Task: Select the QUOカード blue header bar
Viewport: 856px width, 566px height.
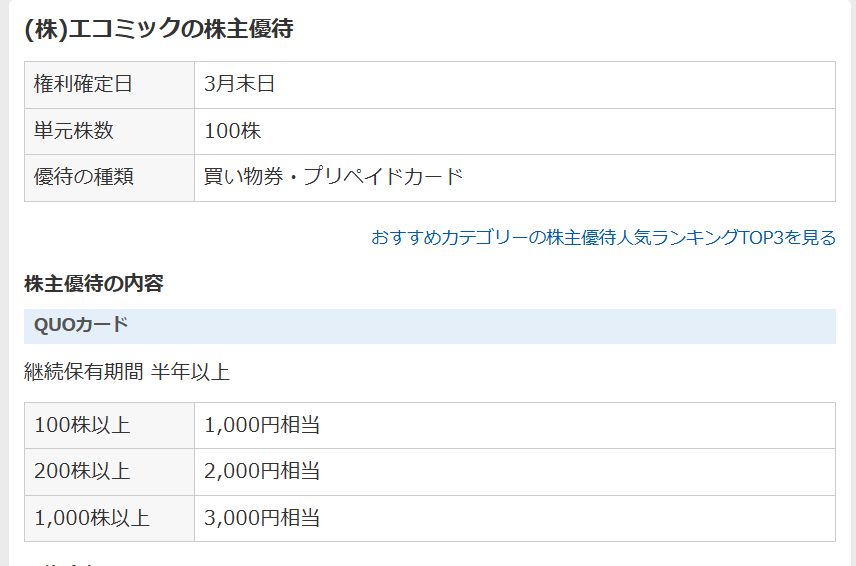Action: point(430,326)
